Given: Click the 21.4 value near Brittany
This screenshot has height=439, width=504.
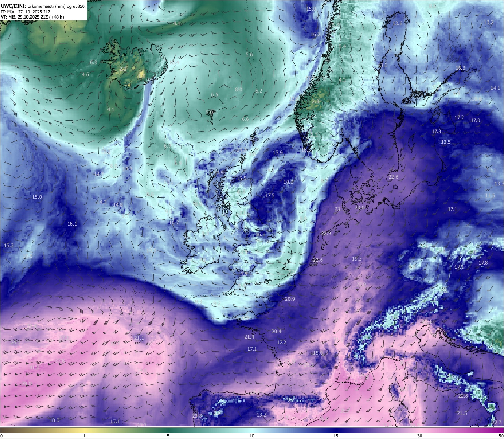Looking at the screenshot, I should 249,337.
